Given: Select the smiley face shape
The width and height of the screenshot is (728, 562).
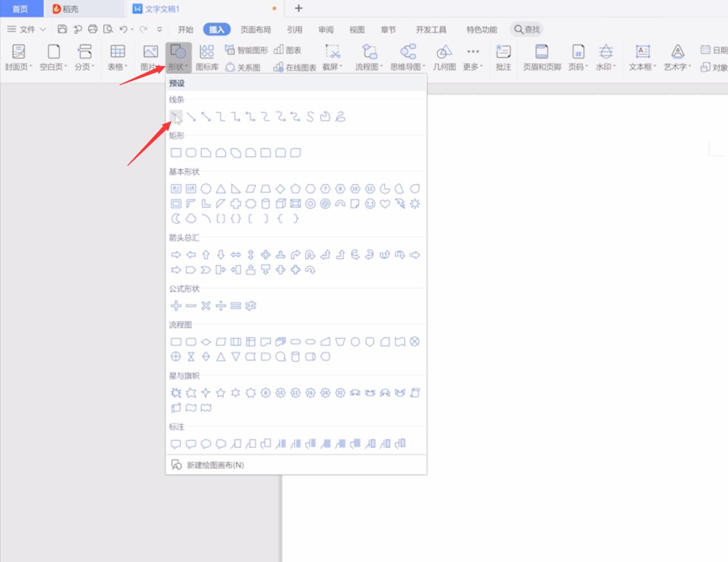Looking at the screenshot, I should [370, 204].
